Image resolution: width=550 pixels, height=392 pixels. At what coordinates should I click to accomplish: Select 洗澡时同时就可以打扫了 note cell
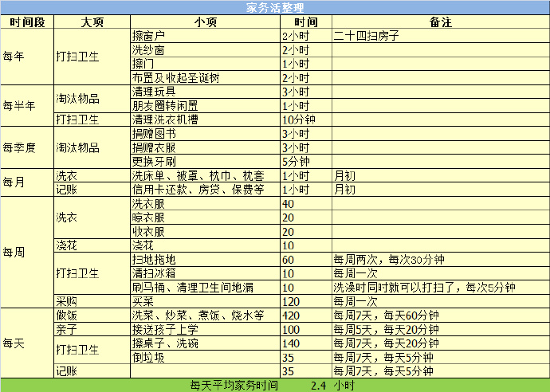pyautogui.click(x=441, y=287)
